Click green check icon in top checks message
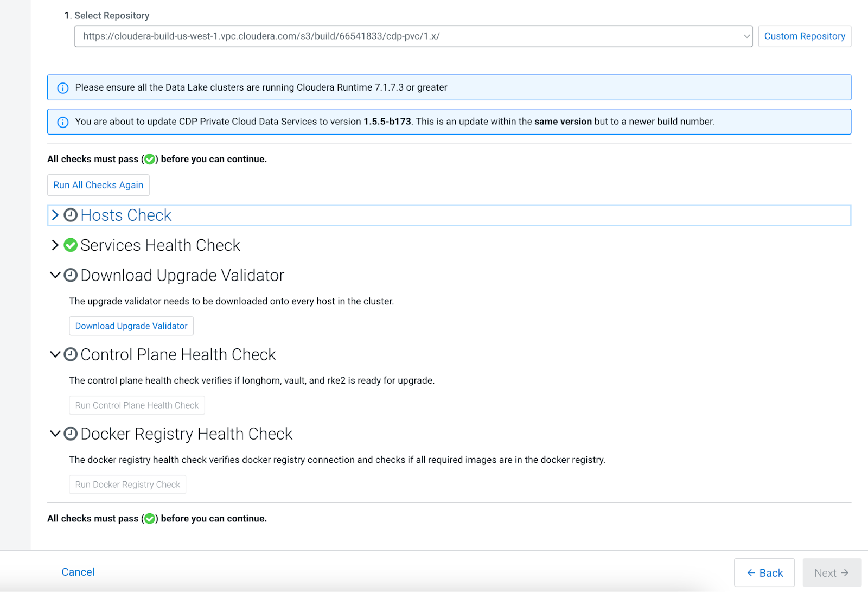Image resolution: width=868 pixels, height=592 pixels. click(150, 160)
